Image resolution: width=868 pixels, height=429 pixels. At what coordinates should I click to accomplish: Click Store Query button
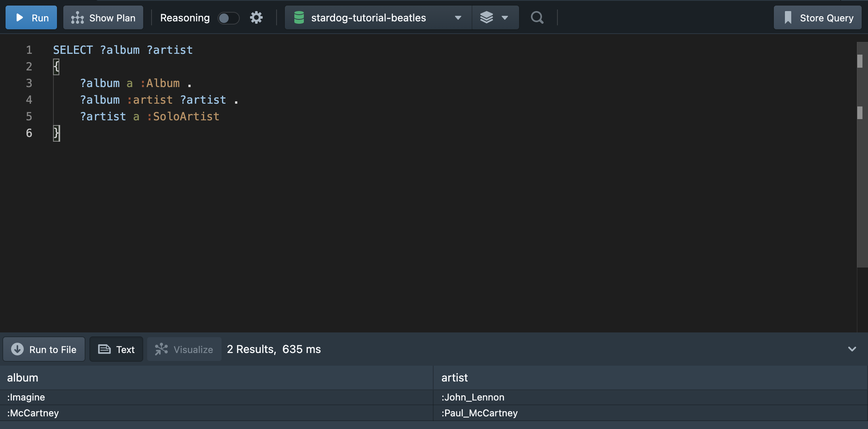pos(818,18)
